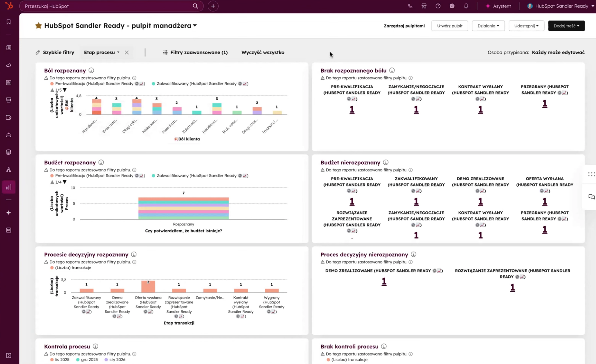
Task: Click the phone calling icon
Action: point(410,6)
